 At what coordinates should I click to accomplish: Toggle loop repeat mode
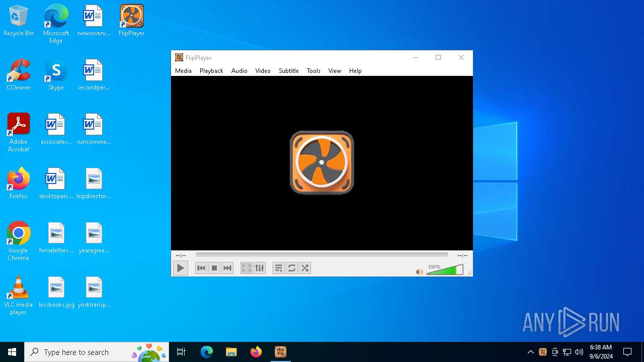(x=292, y=268)
